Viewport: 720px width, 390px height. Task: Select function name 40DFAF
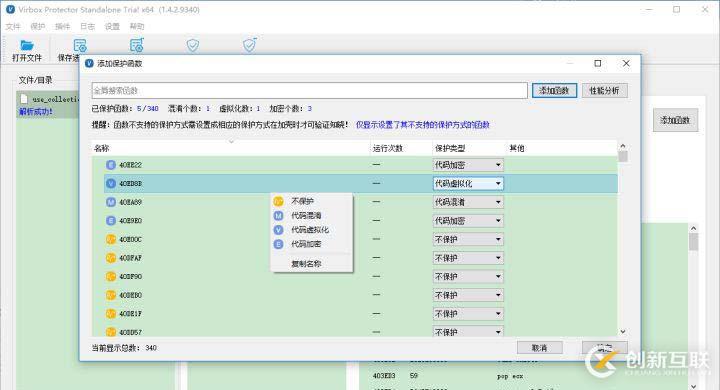coord(130,258)
